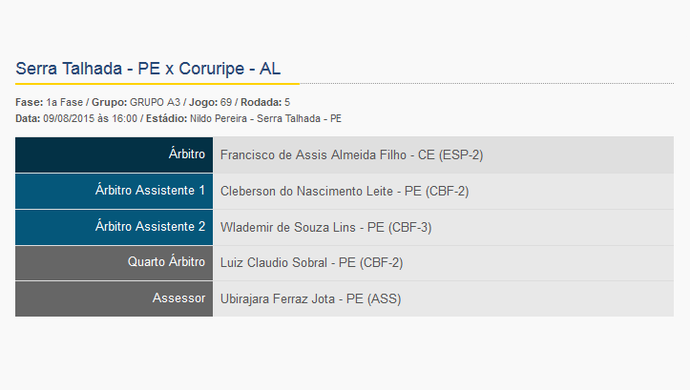Click the Fase 1a Fase text

(49, 102)
